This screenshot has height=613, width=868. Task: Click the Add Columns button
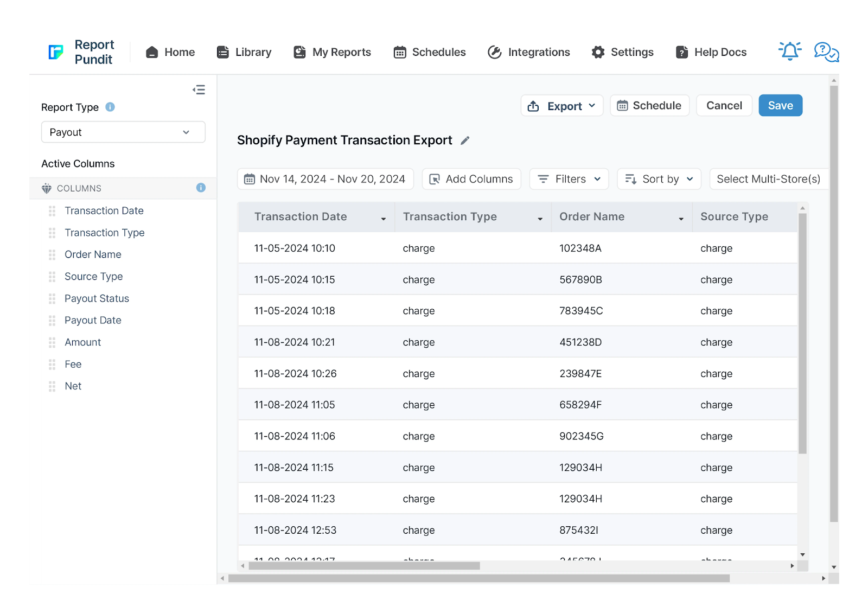tap(471, 179)
